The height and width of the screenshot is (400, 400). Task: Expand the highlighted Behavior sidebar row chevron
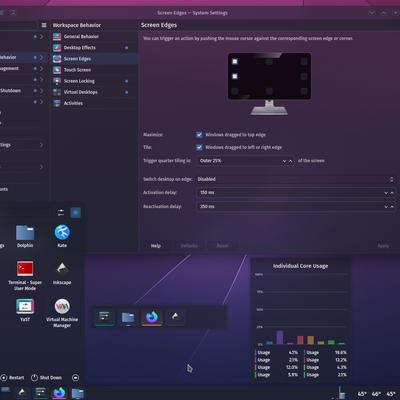[41, 57]
